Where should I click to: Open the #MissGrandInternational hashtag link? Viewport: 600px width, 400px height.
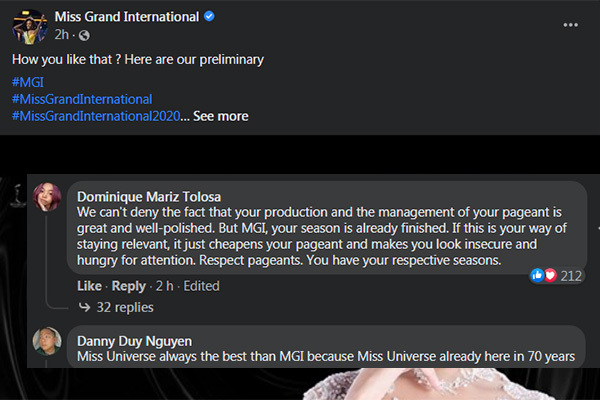click(x=82, y=99)
